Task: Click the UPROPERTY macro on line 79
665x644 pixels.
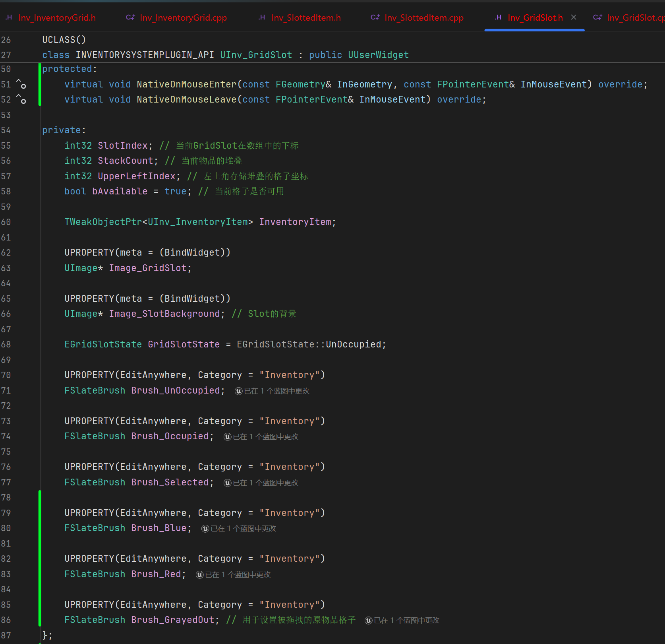Action: point(89,513)
